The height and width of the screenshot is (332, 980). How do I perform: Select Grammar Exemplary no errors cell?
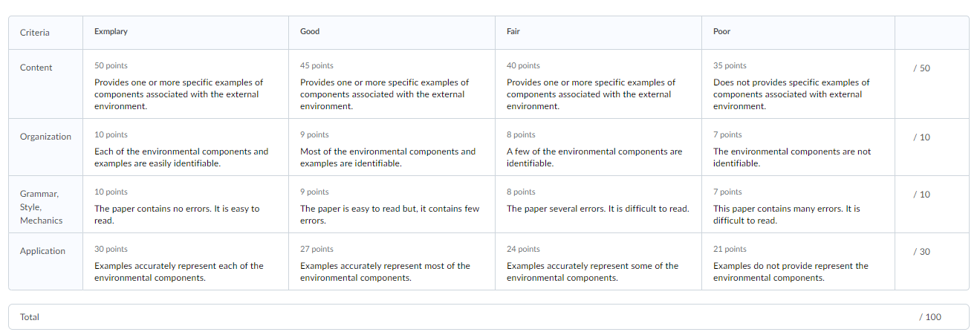185,204
